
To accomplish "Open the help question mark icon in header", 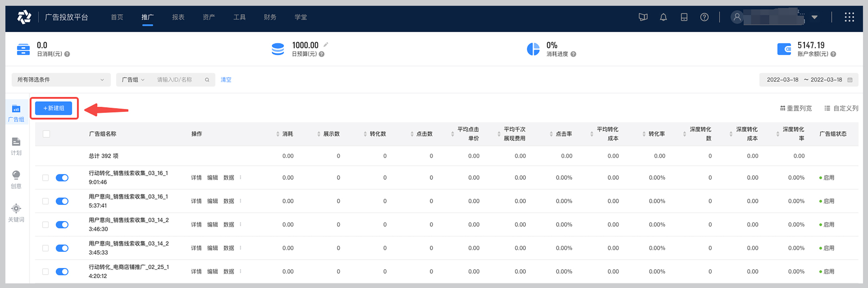I will click(704, 17).
